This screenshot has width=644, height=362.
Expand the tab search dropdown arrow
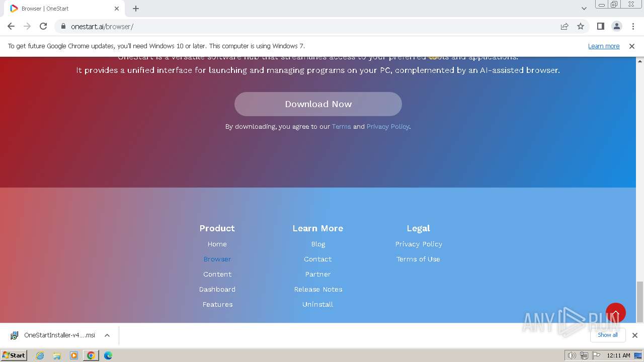coord(584,9)
